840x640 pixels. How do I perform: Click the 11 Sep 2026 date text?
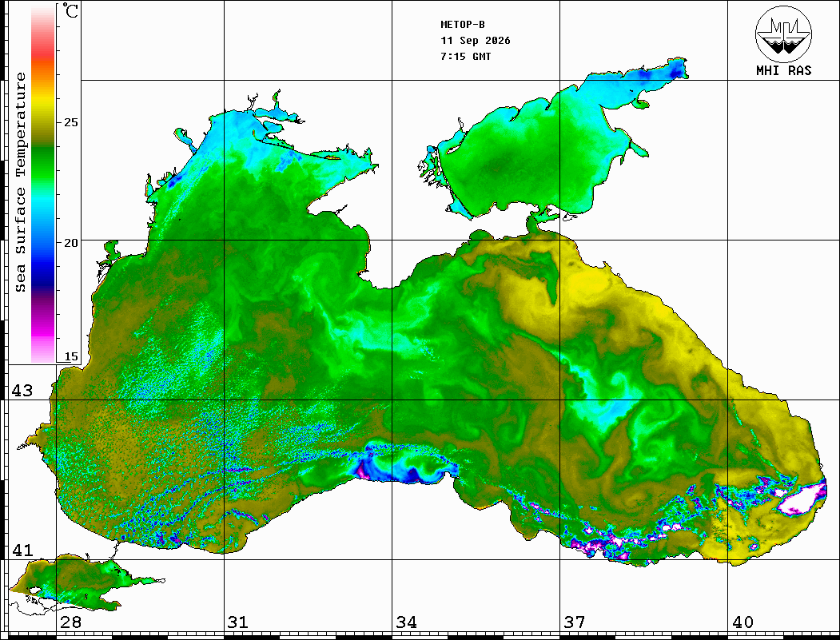(x=476, y=41)
